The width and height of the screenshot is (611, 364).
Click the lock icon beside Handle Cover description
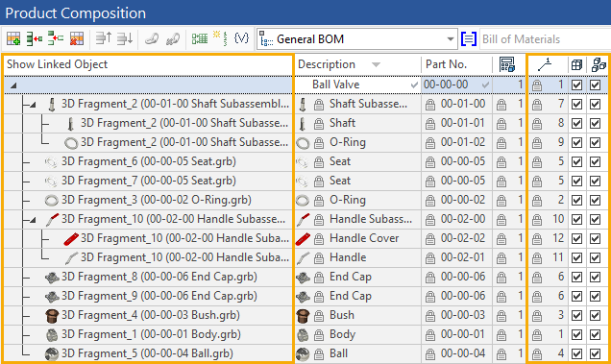coord(319,238)
